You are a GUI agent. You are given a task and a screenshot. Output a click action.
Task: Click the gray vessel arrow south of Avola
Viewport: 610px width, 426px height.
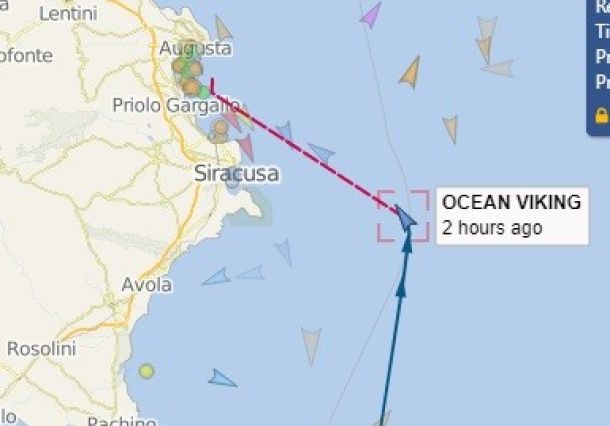point(311,347)
